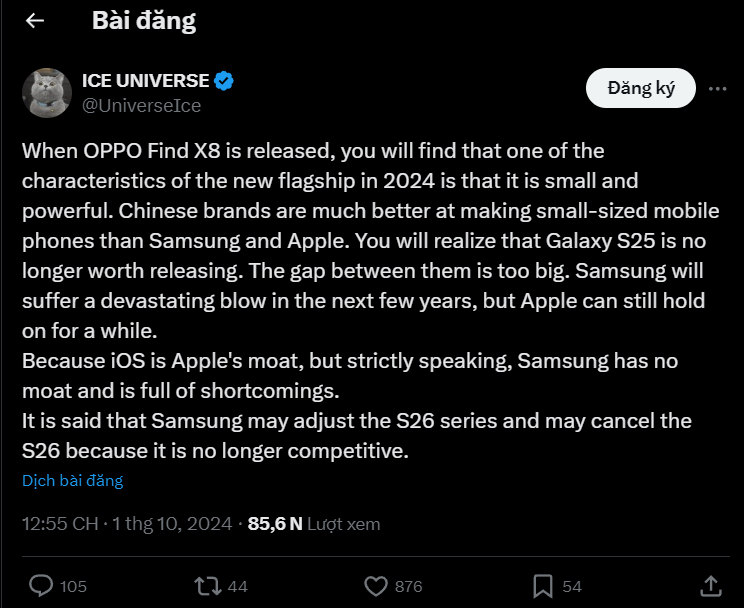Click the Dịch bài đăng translate link
744x608 pixels.
pos(73,481)
